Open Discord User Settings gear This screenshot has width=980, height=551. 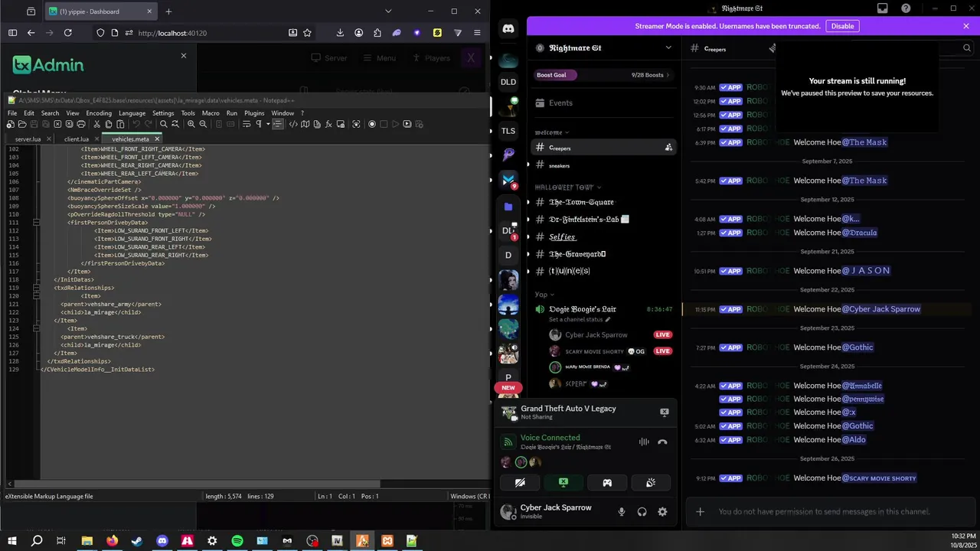(662, 512)
